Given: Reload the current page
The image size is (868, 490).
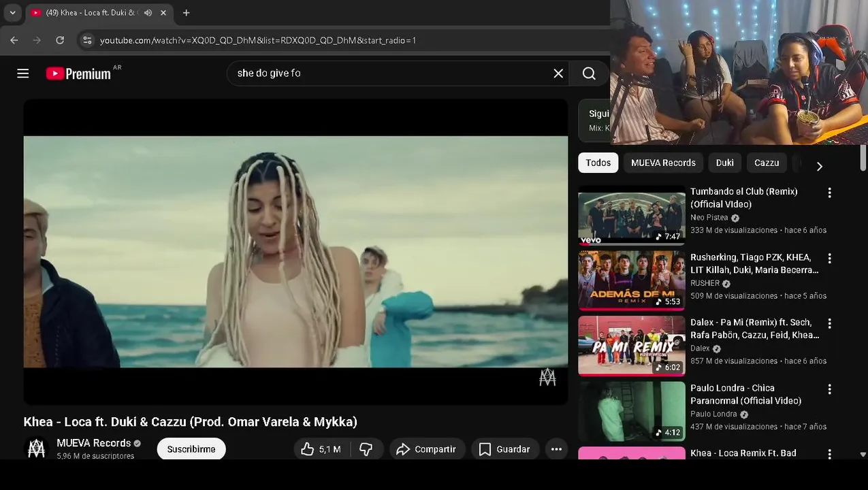Looking at the screenshot, I should pyautogui.click(x=60, y=40).
